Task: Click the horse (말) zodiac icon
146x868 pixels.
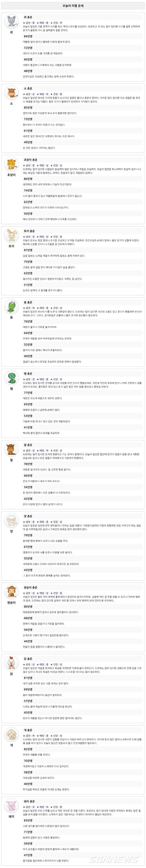Action: (x=11, y=450)
